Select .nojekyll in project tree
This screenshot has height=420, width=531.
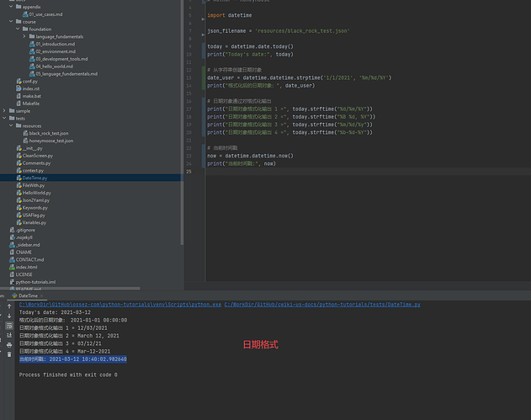tap(24, 237)
